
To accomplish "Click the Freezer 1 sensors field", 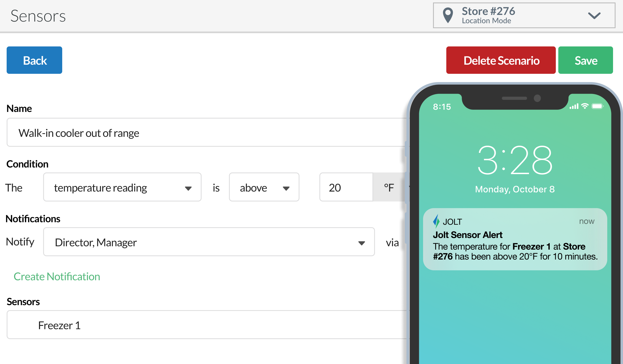I will point(207,325).
